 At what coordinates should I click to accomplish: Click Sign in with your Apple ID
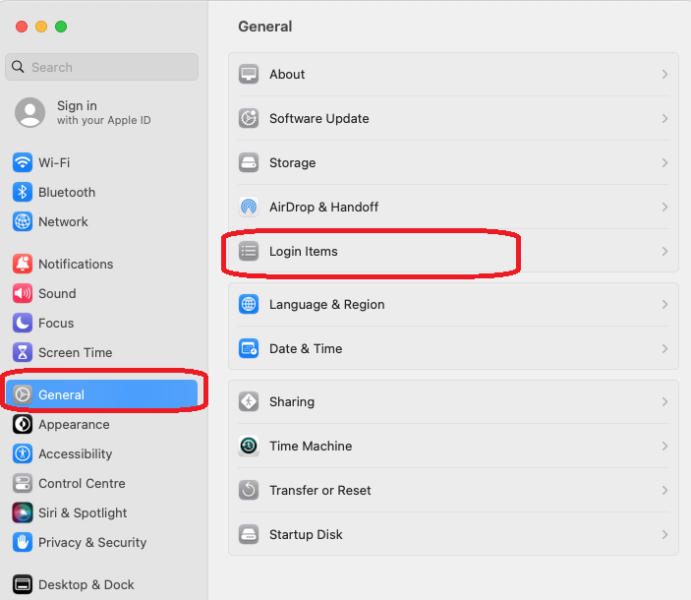104,113
